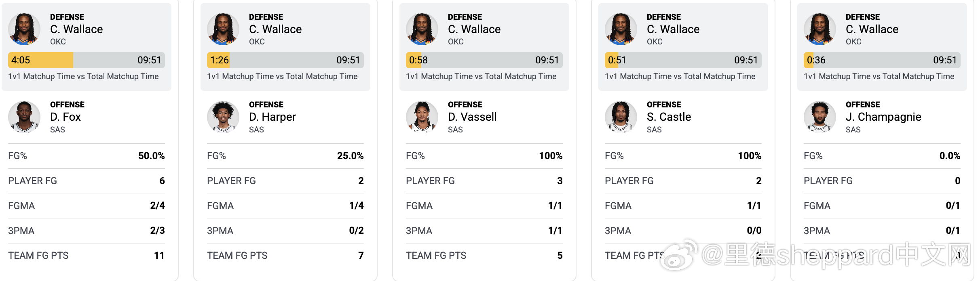Screen dimensions: 980x281
Task: Open the D. Fox player name link
Action: point(65,117)
